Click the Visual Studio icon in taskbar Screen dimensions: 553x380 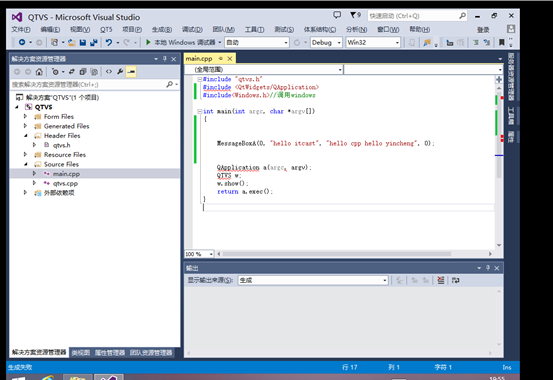pos(109,378)
